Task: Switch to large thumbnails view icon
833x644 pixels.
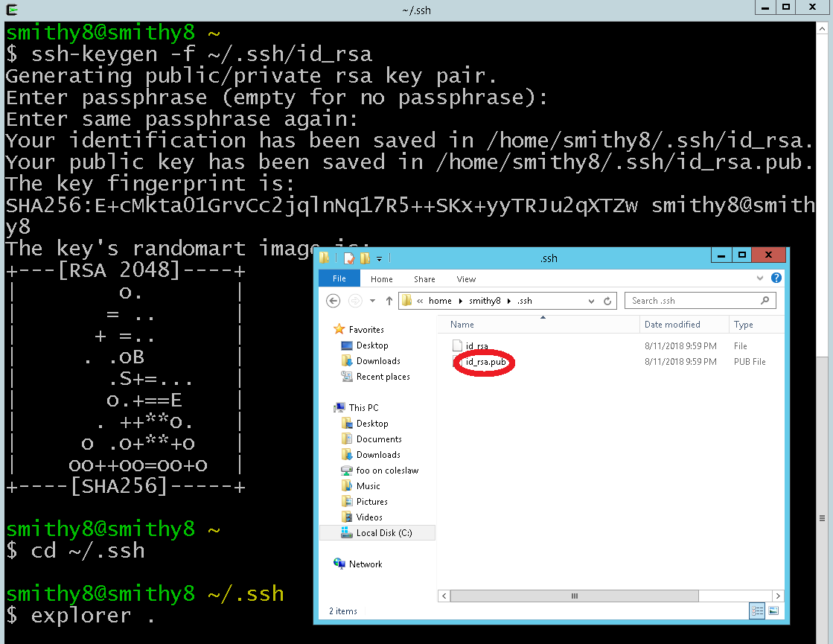Action: coord(773,610)
